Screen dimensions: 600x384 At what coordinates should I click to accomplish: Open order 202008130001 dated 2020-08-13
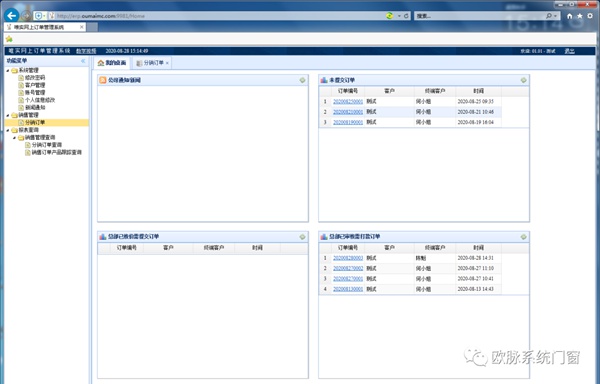tap(348, 289)
